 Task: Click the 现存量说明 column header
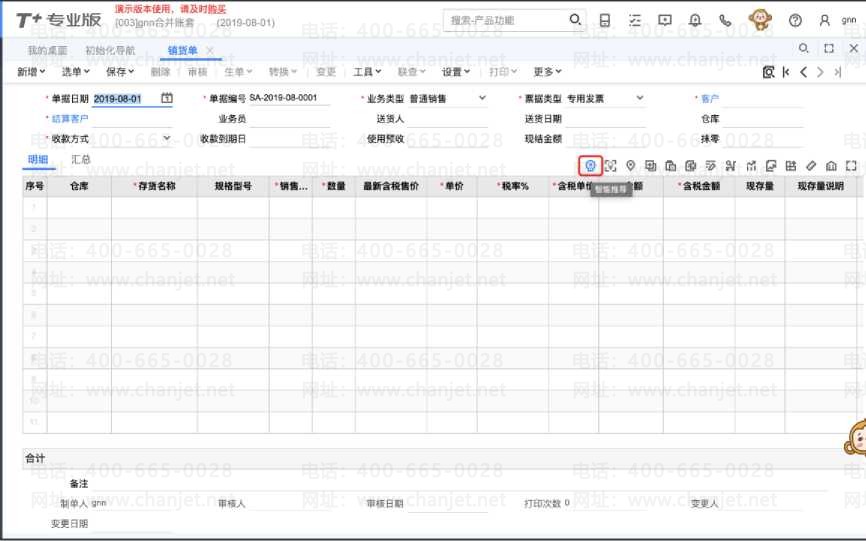click(821, 186)
